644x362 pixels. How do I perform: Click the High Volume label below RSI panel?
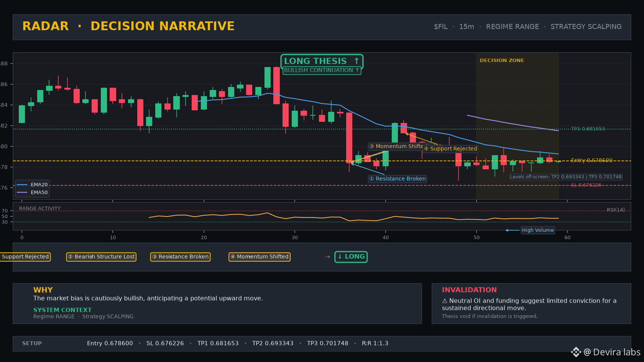(538, 230)
